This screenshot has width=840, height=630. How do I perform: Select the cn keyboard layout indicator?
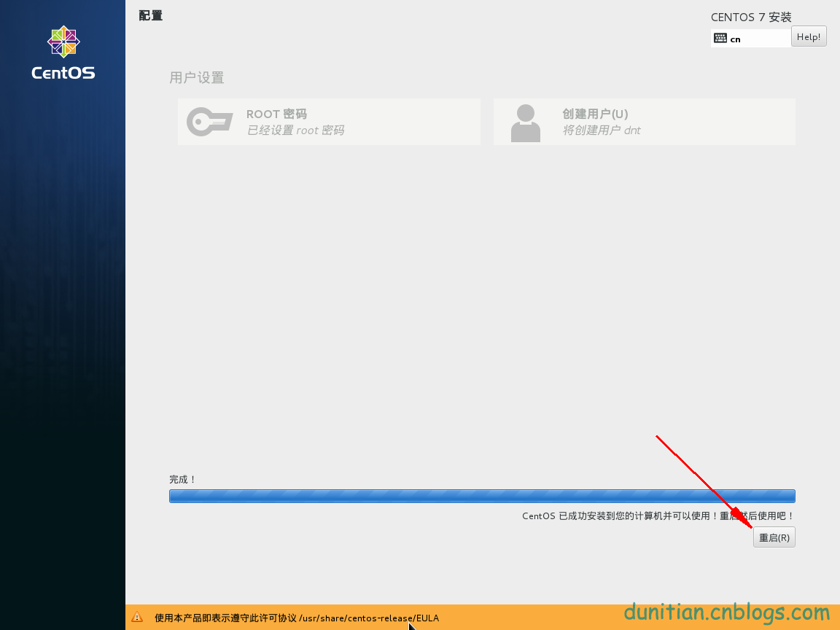750,38
